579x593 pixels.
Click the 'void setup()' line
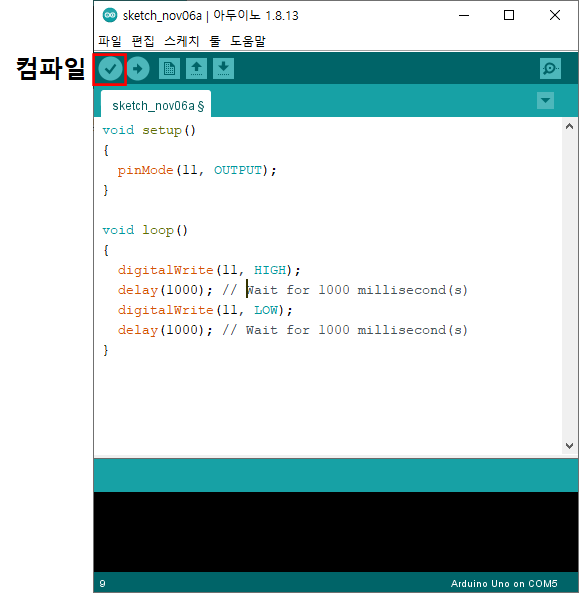[x=149, y=130]
